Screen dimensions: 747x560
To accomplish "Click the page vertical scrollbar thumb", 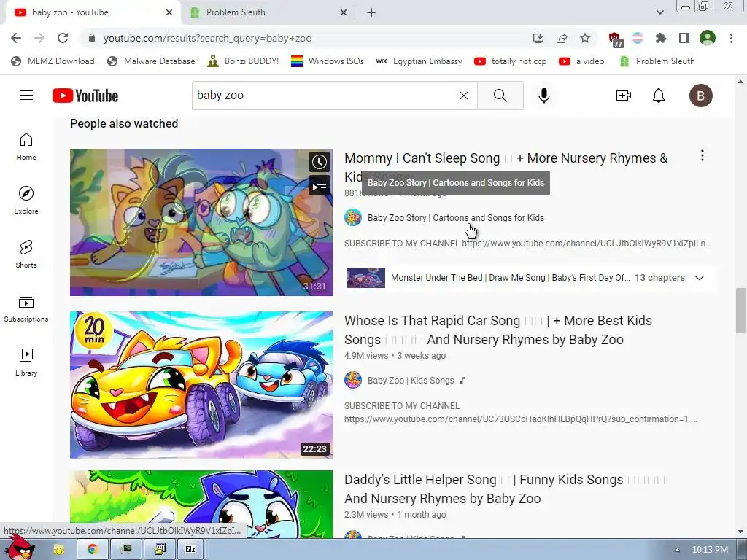I will click(x=740, y=311).
